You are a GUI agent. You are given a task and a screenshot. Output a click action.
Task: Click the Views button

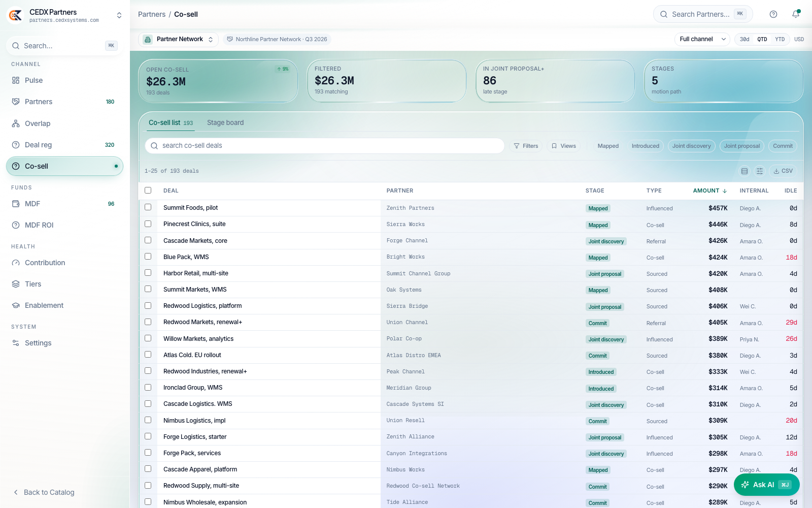(x=564, y=146)
